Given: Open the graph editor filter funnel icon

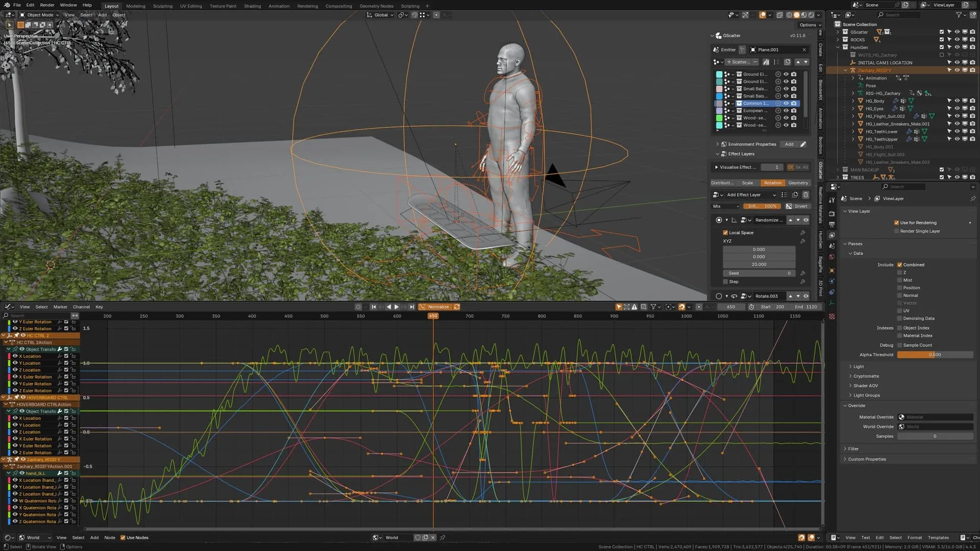Looking at the screenshot, I should tap(653, 307).
